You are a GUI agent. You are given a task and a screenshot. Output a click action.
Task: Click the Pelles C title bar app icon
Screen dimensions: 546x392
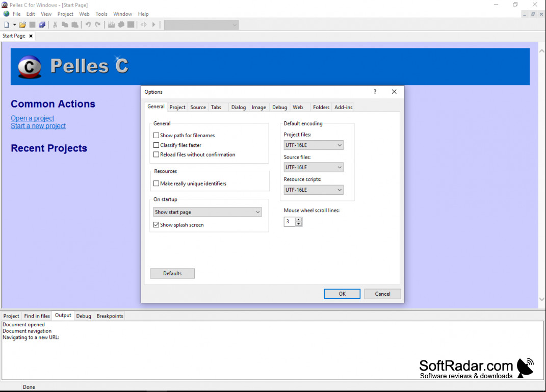coord(5,5)
